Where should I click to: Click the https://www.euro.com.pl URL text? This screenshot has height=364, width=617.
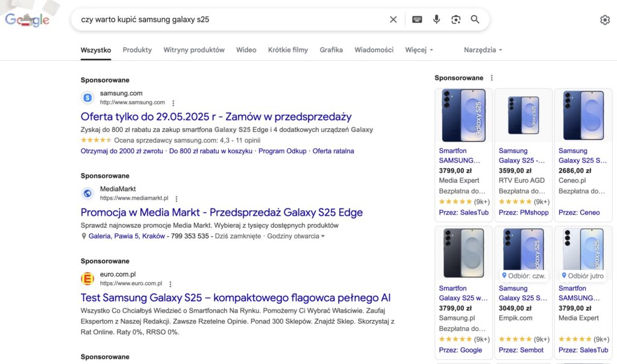click(x=131, y=283)
